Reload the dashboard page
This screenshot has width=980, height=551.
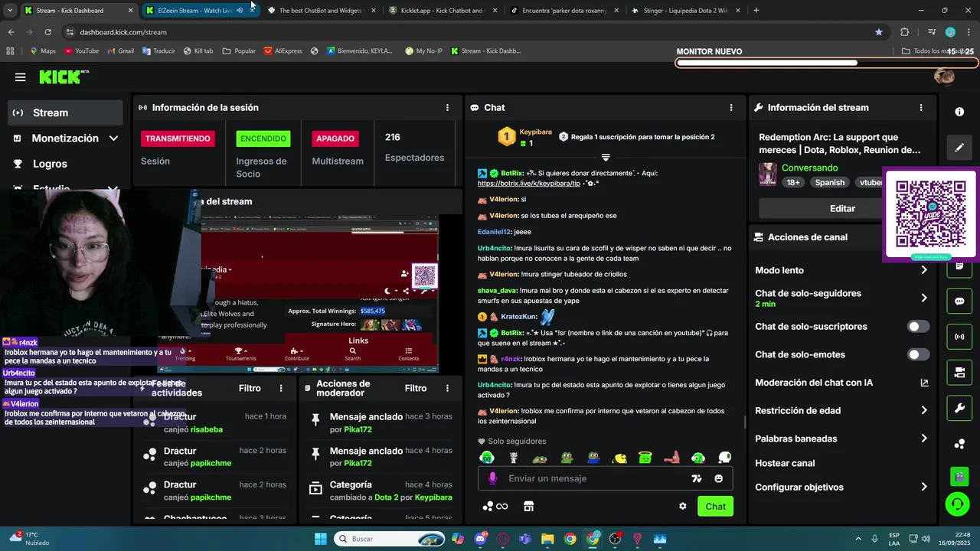pos(47,32)
